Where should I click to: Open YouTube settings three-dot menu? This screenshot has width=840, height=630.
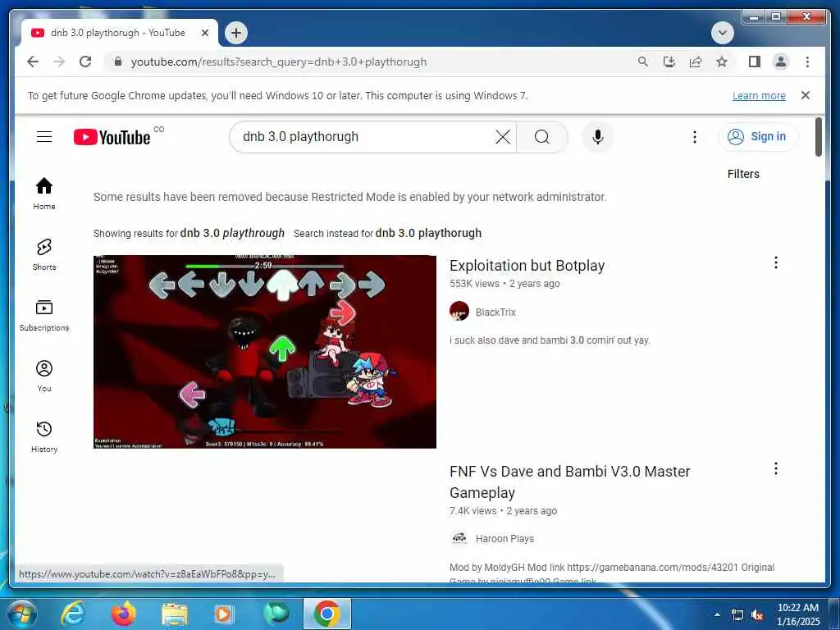click(694, 137)
